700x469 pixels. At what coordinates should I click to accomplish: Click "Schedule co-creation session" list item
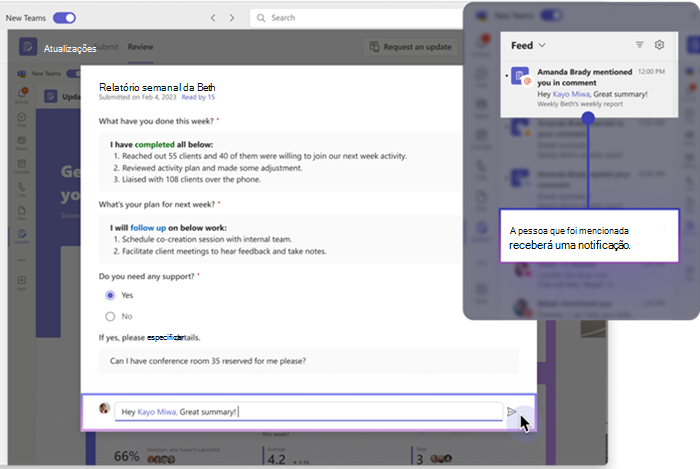(x=202, y=239)
